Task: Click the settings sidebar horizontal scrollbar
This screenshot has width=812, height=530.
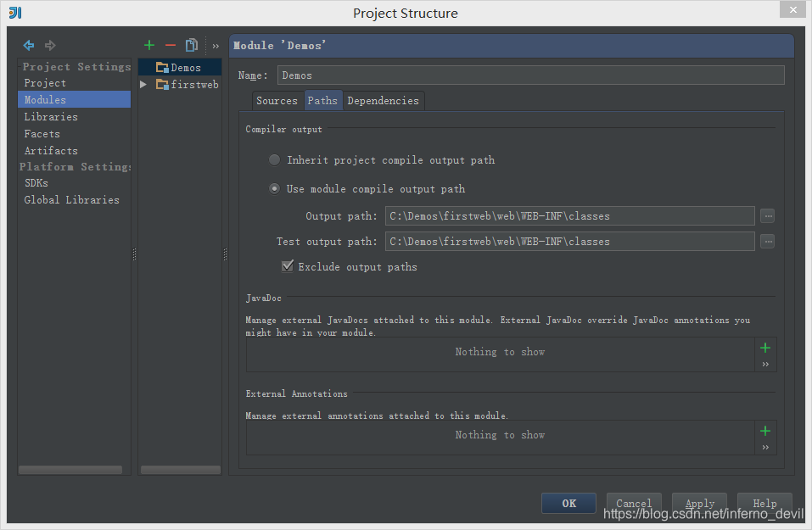Action: coord(70,470)
